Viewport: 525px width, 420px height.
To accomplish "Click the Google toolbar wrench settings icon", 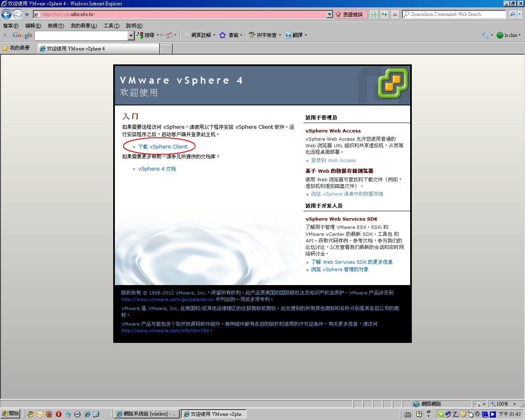I will tap(485, 35).
